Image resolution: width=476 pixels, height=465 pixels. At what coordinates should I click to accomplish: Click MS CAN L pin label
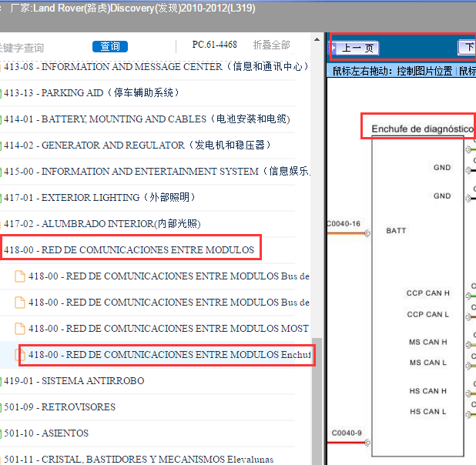[x=428, y=363]
